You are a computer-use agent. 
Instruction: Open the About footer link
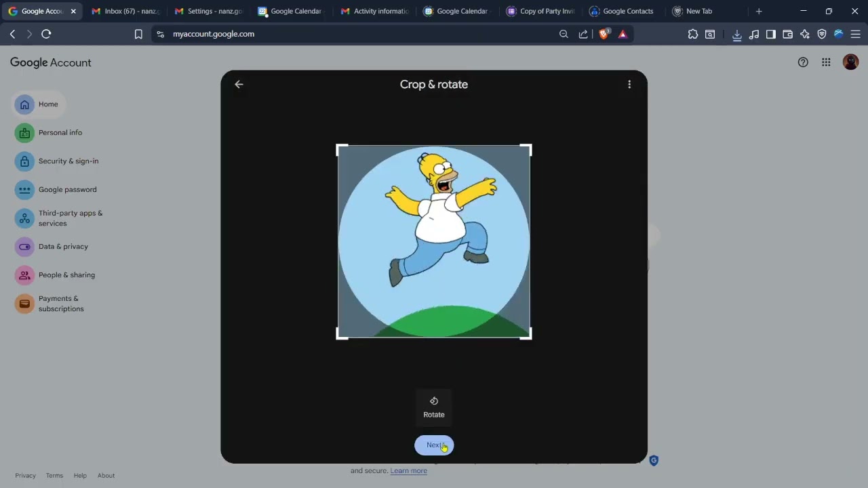(106, 476)
